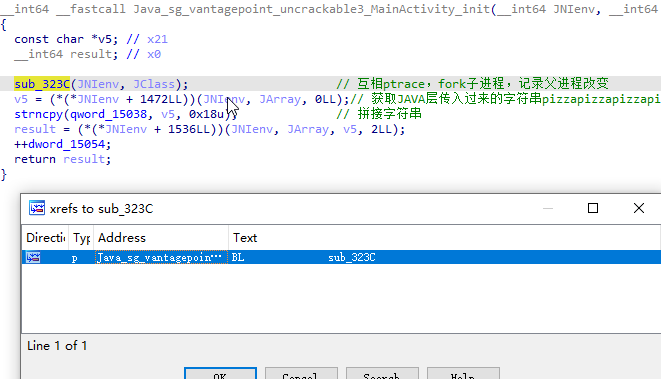Click the Cancel button
This screenshot has height=379, width=661.
(x=301, y=374)
